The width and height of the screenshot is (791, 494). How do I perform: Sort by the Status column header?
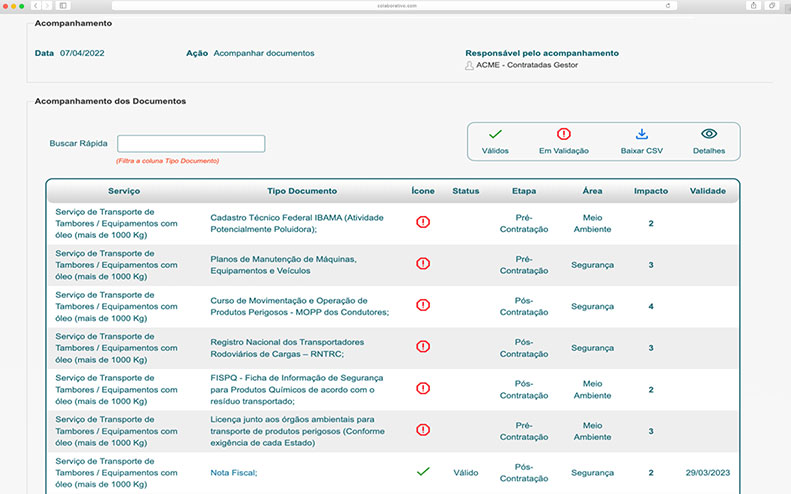466,191
